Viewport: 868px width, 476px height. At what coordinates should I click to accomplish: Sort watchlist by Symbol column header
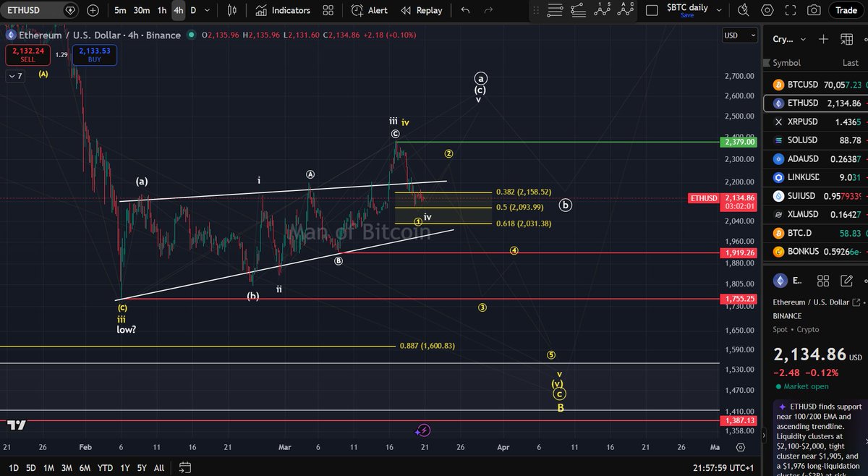click(786, 63)
